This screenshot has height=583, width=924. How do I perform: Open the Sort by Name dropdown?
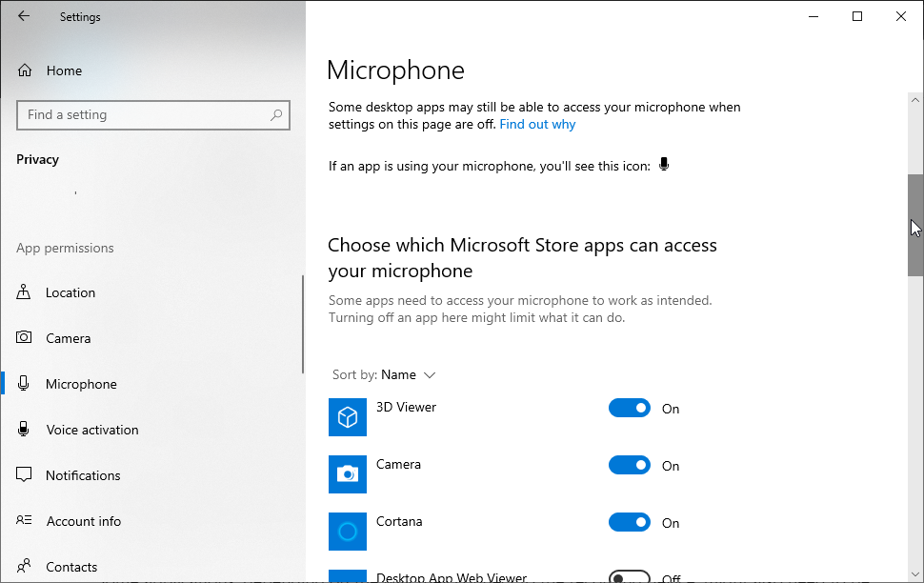click(408, 374)
